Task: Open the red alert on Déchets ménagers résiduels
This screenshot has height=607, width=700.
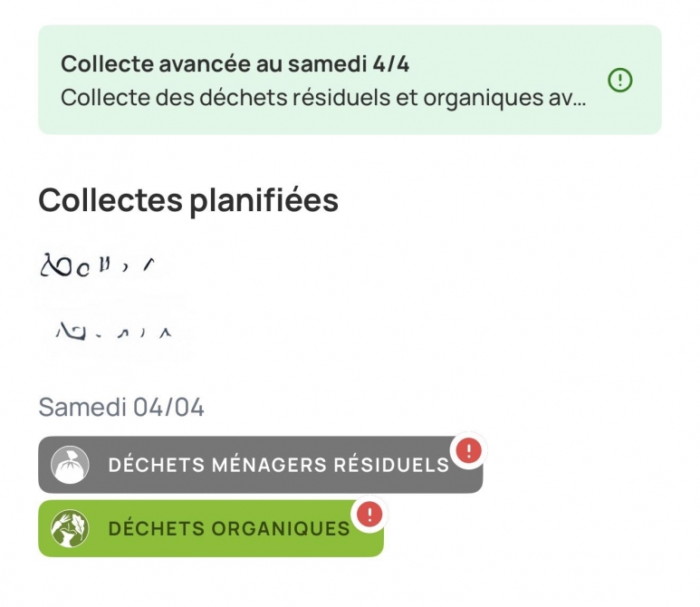Action: pos(468,451)
